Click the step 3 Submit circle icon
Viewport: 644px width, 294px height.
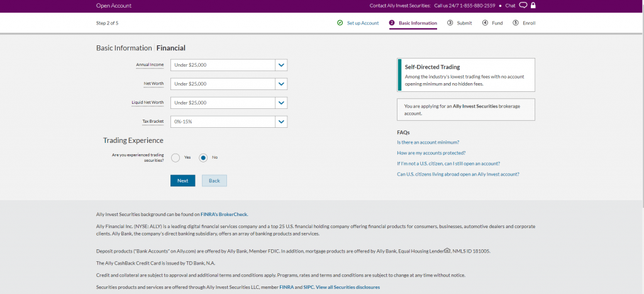click(450, 23)
